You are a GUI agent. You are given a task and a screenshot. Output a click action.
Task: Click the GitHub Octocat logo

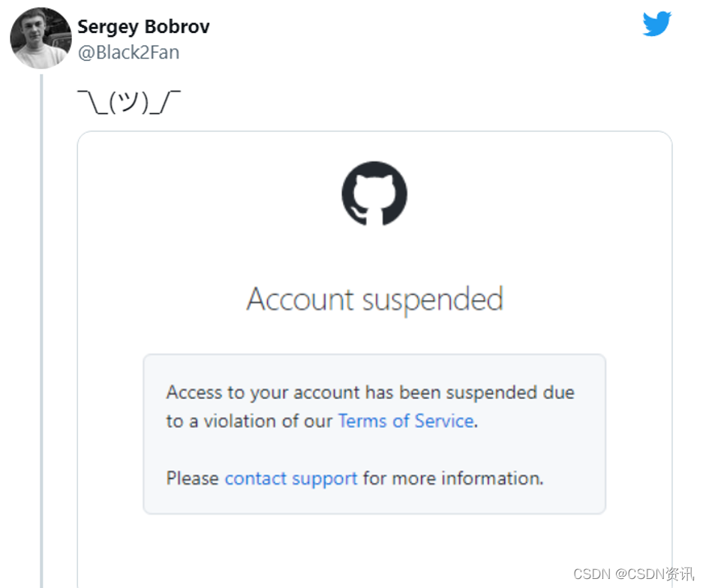click(x=374, y=193)
